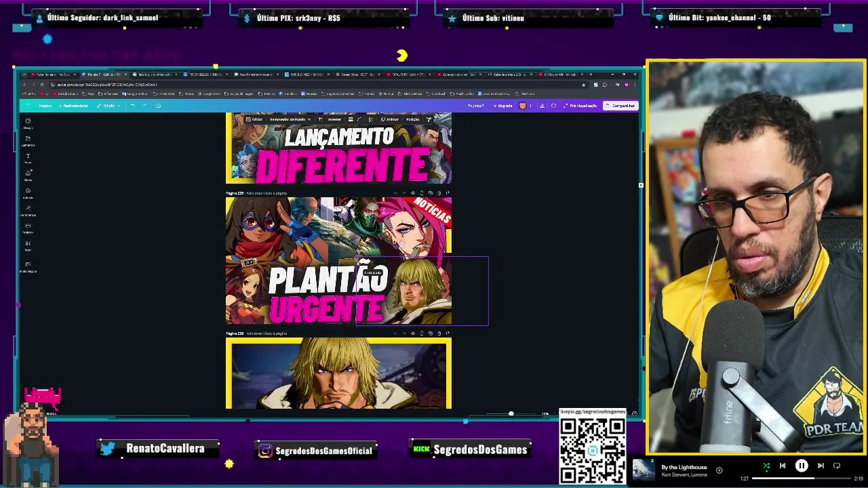Click the help icon at canvas bottom right
Screen dimensions: 868x488
click(x=635, y=413)
